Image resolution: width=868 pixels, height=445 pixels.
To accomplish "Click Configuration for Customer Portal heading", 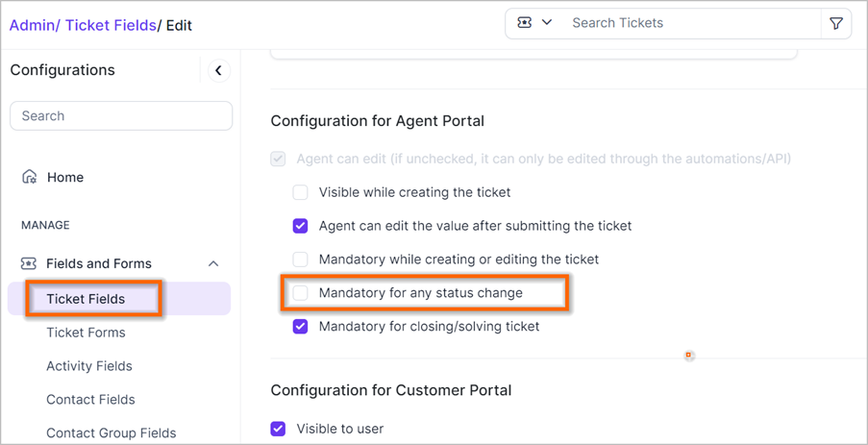I will pyautogui.click(x=391, y=390).
